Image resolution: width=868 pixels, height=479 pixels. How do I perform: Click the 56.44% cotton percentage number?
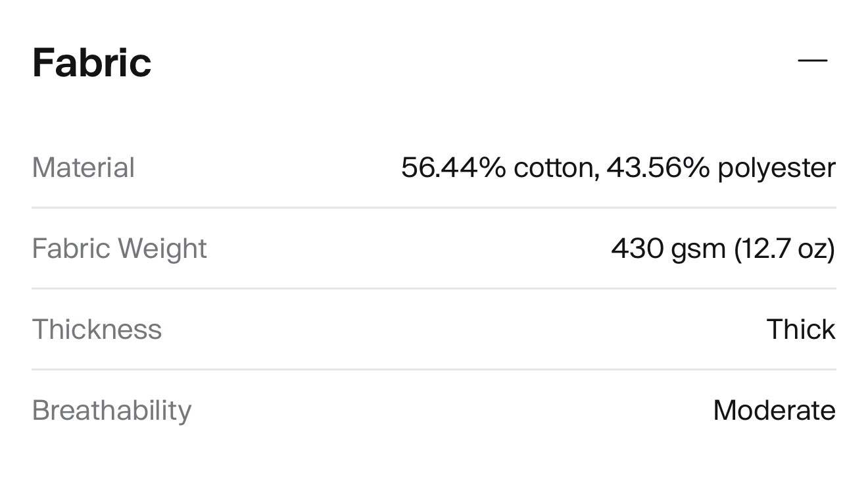coord(453,168)
